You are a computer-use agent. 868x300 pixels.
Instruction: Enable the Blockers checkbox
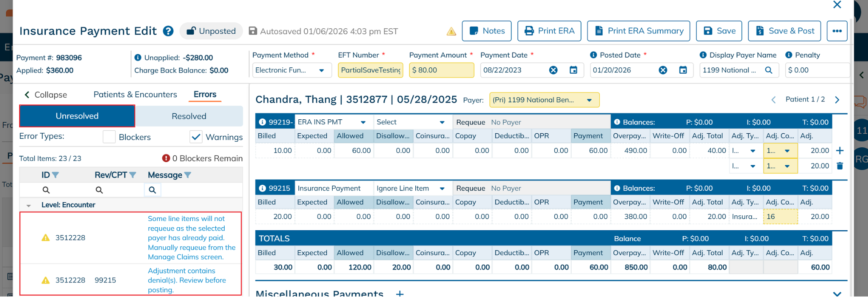pos(109,137)
